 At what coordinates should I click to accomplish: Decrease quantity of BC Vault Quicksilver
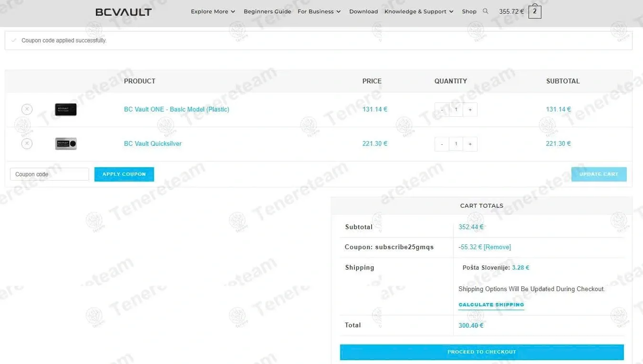442,144
